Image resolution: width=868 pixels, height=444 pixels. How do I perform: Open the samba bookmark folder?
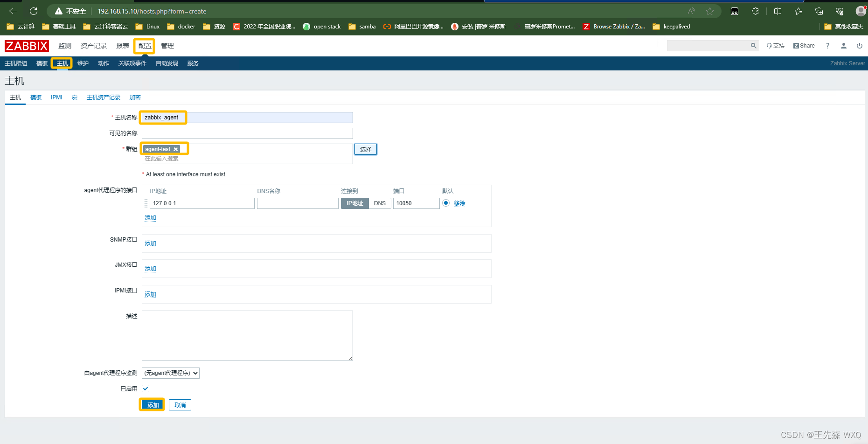tap(362, 27)
